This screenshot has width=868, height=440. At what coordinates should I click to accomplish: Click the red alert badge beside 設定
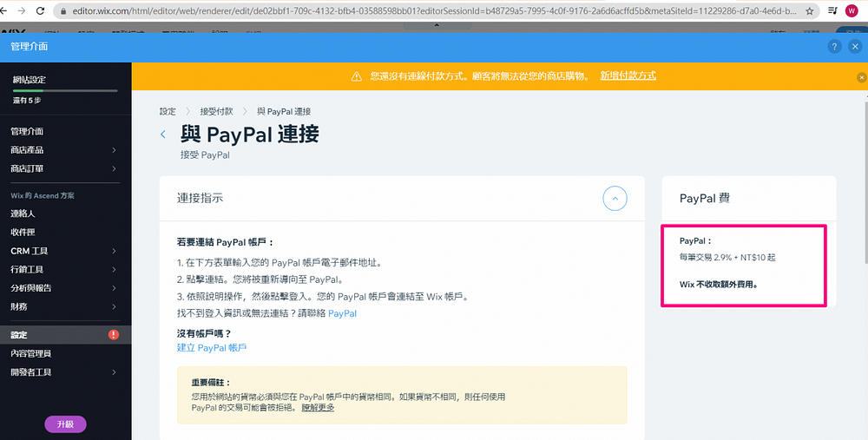point(114,334)
